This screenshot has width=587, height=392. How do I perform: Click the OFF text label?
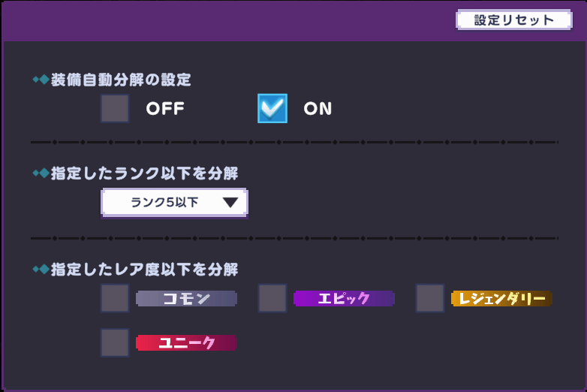(165, 109)
